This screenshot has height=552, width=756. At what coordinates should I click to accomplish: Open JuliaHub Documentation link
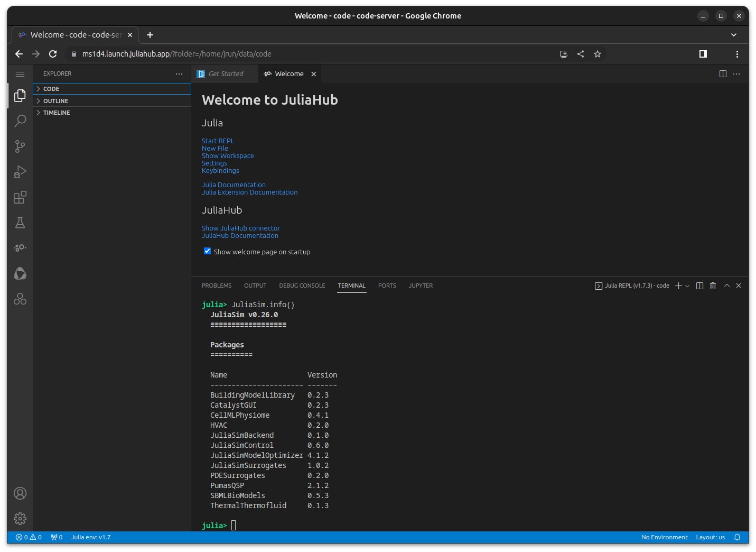[x=240, y=236]
